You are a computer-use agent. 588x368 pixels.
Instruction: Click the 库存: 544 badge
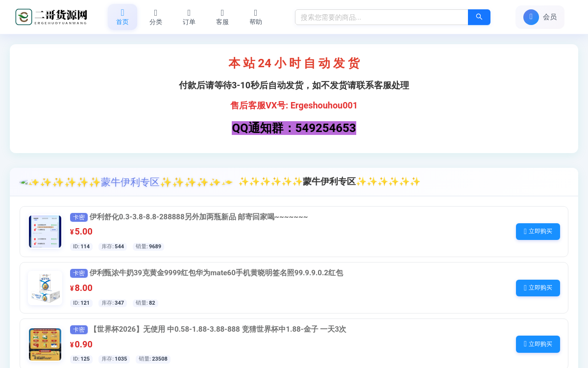tap(113, 247)
